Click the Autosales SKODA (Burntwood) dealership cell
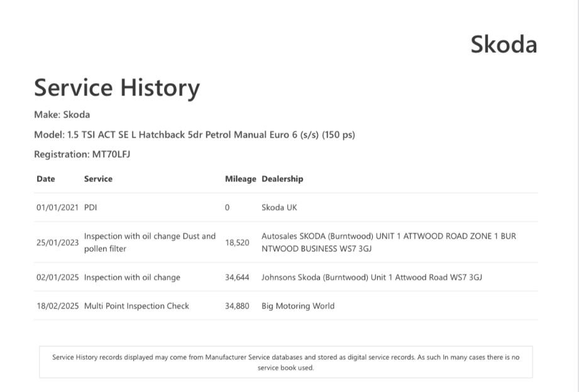This screenshot has width=579, height=392. [389, 242]
